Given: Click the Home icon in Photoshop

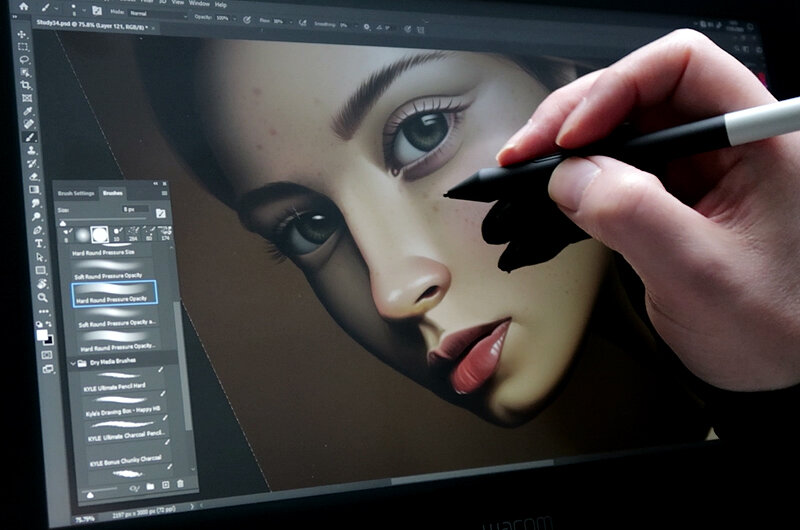Looking at the screenshot, I should coord(23,7).
